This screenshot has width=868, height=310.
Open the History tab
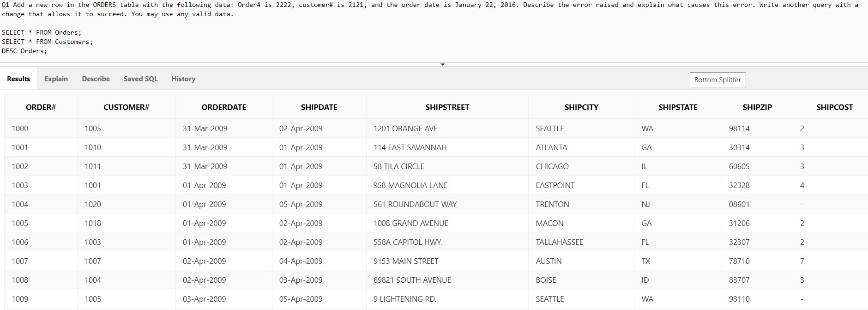point(183,79)
